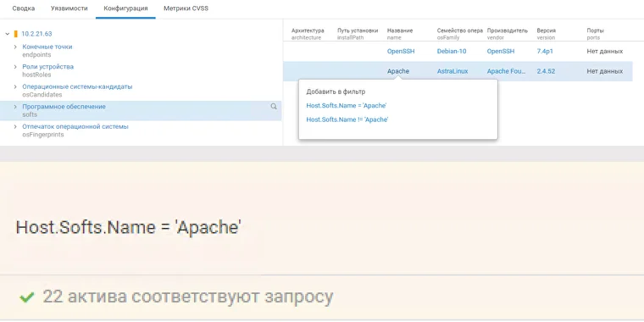Click the Добавить в фильтр popup title
Screen dimensions: 644x322
(336, 92)
